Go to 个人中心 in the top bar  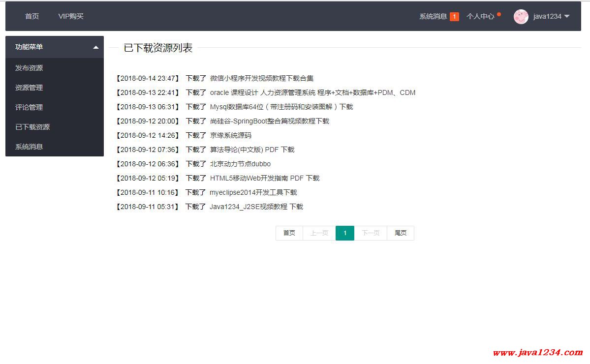tap(480, 17)
